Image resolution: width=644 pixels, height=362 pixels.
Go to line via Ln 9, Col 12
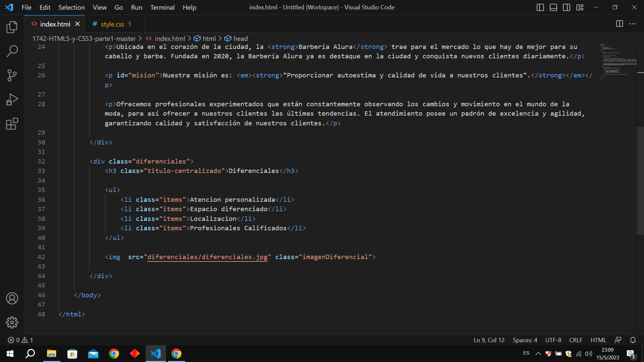tap(489, 340)
